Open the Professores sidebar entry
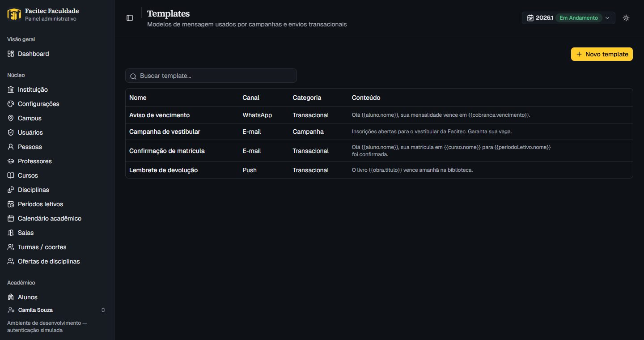Image resolution: width=644 pixels, height=340 pixels. click(x=57, y=161)
